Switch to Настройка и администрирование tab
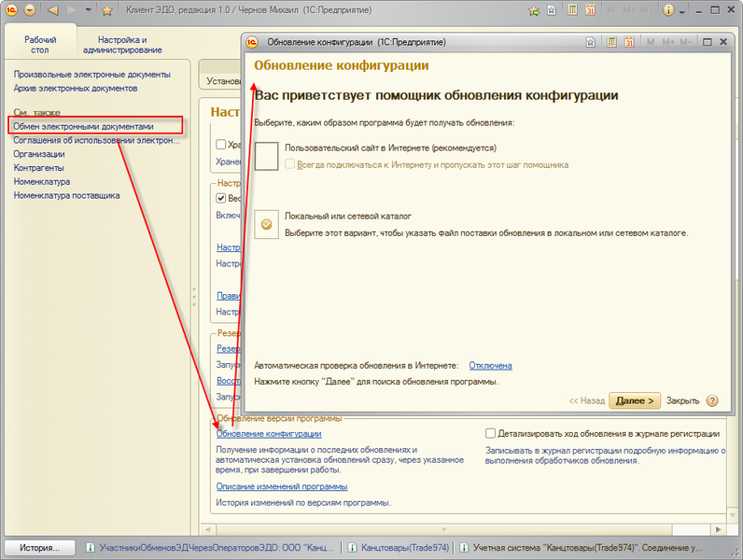The width and height of the screenshot is (743, 560). [x=122, y=45]
